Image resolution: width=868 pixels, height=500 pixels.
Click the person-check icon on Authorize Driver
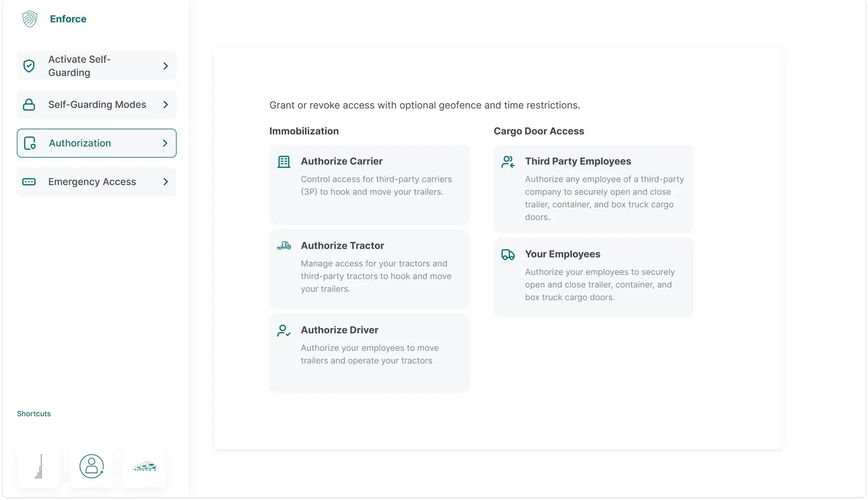284,331
